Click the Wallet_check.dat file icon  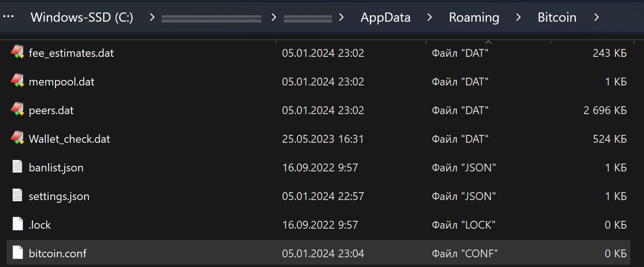(17, 138)
